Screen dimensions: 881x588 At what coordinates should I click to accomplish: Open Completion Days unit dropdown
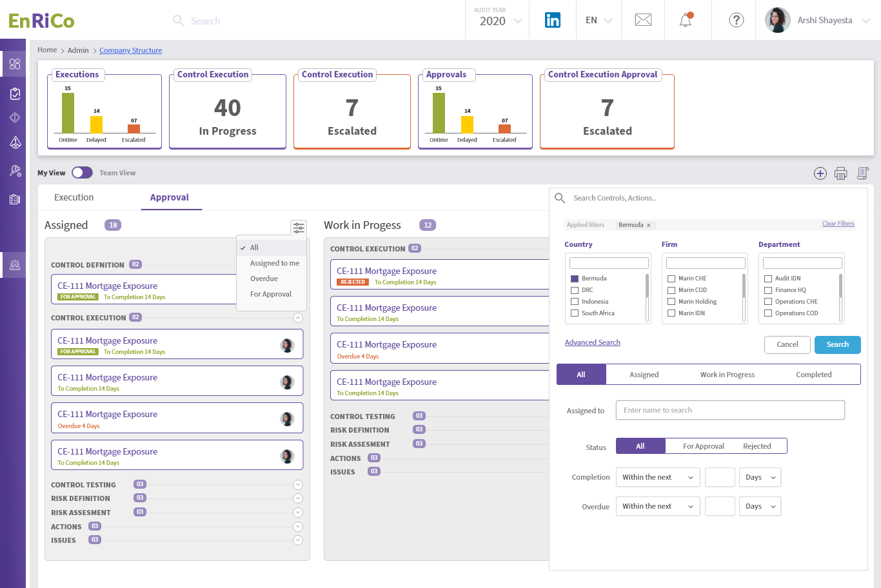[x=760, y=477]
